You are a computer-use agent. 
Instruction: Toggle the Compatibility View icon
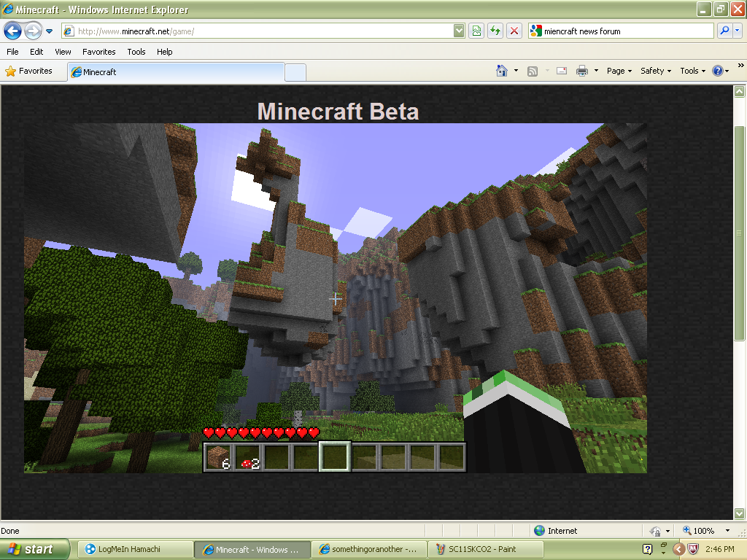point(476,31)
